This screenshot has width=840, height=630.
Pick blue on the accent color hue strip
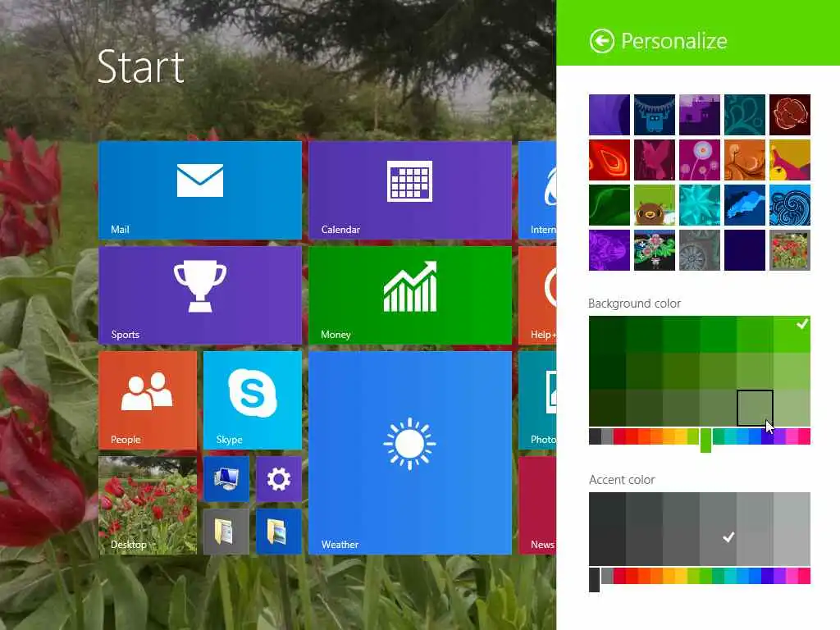point(755,576)
